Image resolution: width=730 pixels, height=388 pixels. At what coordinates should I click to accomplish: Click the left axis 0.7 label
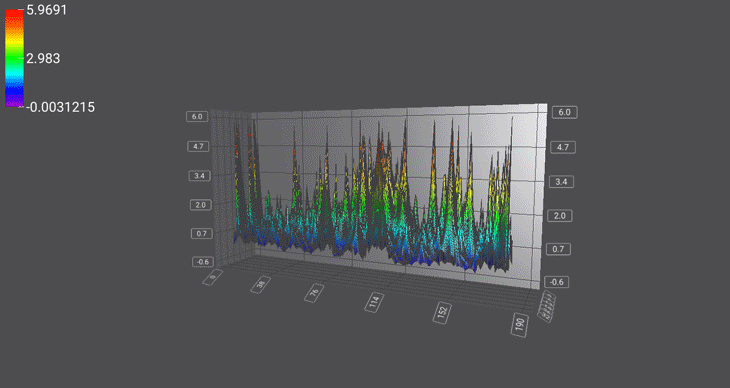202,233
